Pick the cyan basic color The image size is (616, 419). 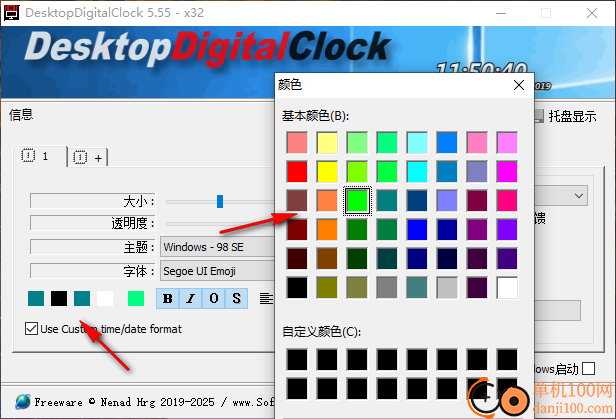pyautogui.click(x=417, y=172)
